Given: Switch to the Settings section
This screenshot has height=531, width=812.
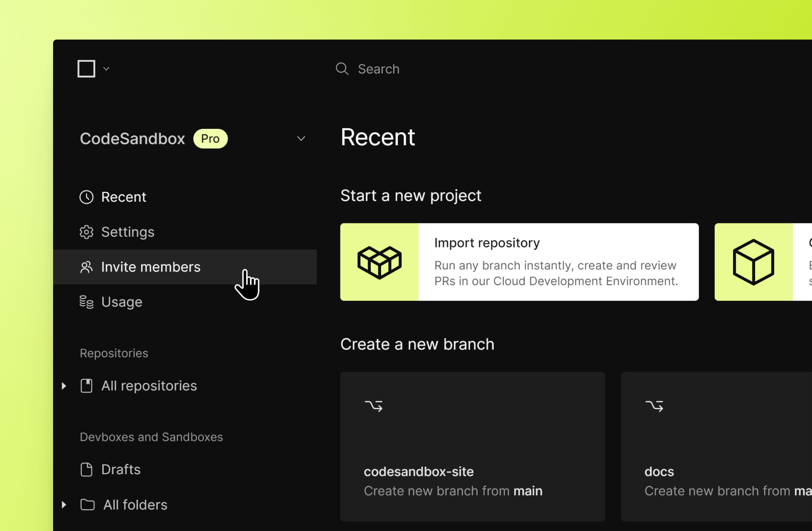Looking at the screenshot, I should tap(128, 232).
